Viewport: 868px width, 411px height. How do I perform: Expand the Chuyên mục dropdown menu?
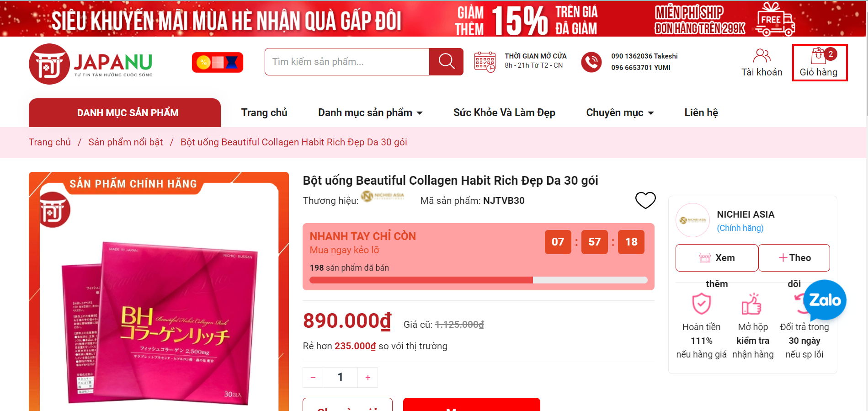(x=620, y=112)
